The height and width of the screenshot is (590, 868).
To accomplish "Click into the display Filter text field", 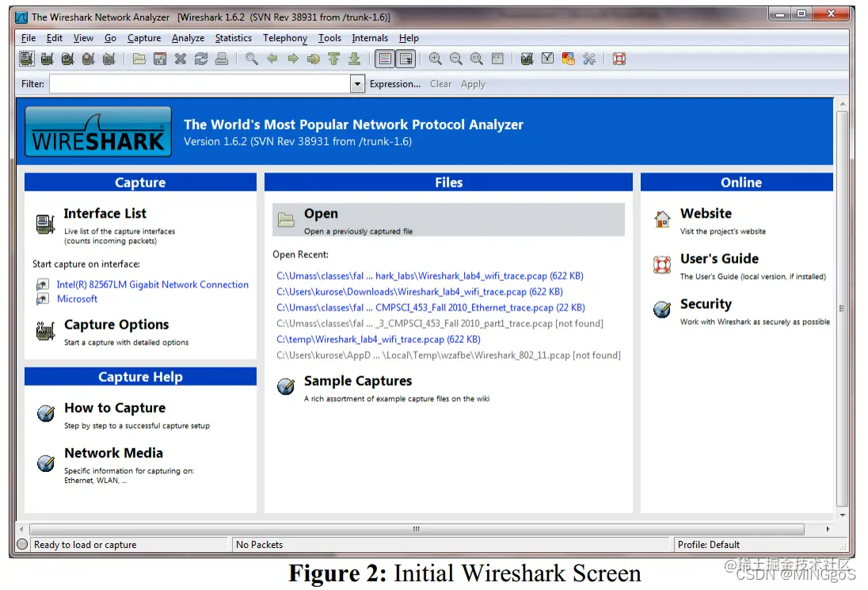I will coord(200,84).
